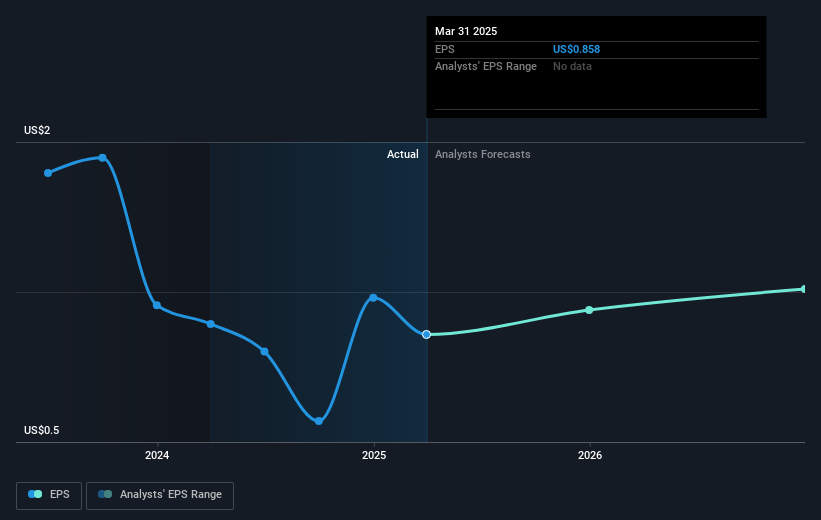Click the final forecast point at chart's right edge

click(804, 289)
